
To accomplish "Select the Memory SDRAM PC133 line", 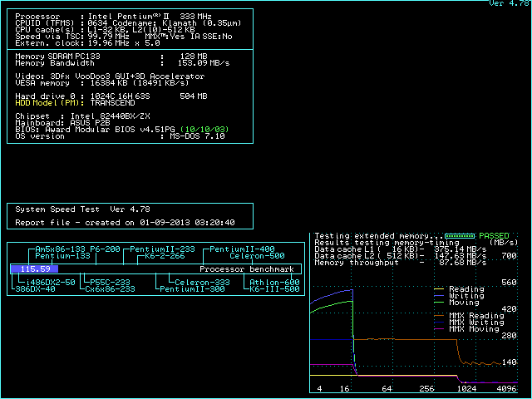I will (x=111, y=57).
